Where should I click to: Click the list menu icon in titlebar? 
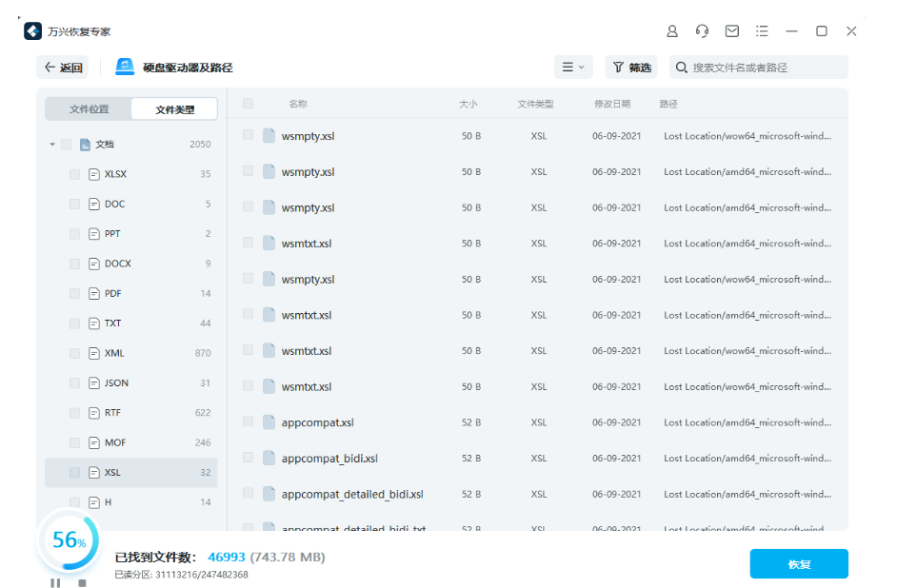click(x=762, y=30)
